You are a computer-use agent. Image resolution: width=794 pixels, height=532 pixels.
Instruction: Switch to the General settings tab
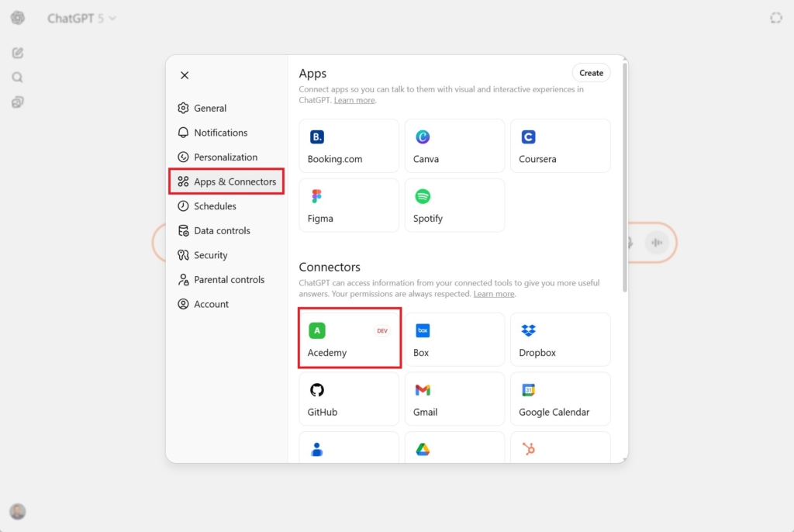pos(210,109)
